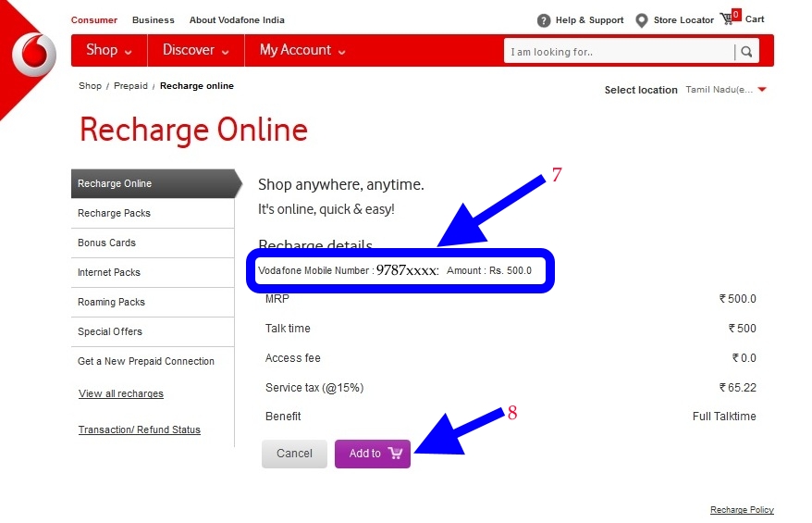Open the View all recharges link
Image resolution: width=812 pixels, height=523 pixels.
tap(120, 393)
